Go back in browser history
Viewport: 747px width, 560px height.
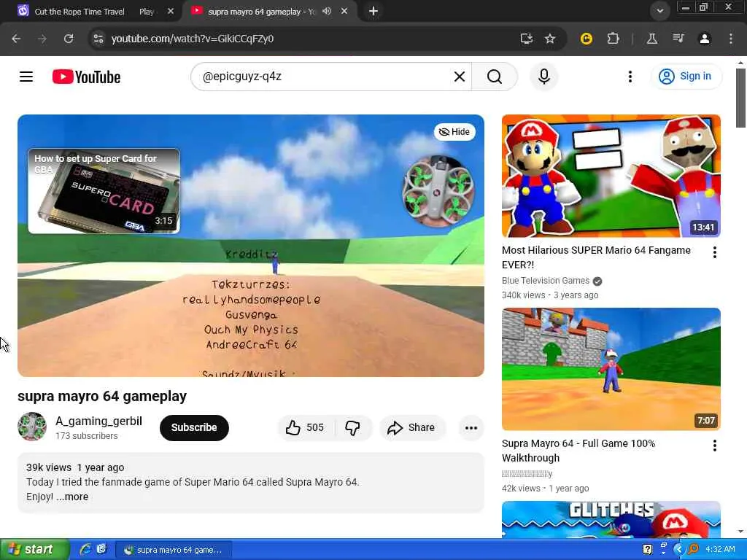(x=16, y=39)
